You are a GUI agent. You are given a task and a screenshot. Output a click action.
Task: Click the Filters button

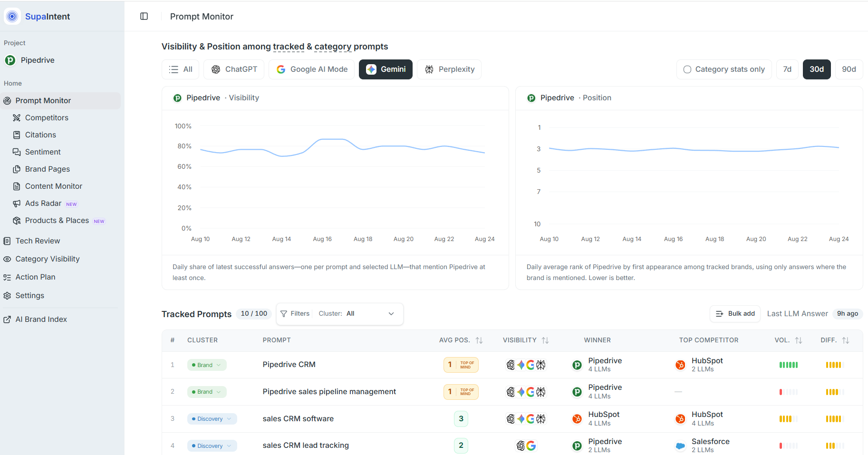tap(295, 314)
